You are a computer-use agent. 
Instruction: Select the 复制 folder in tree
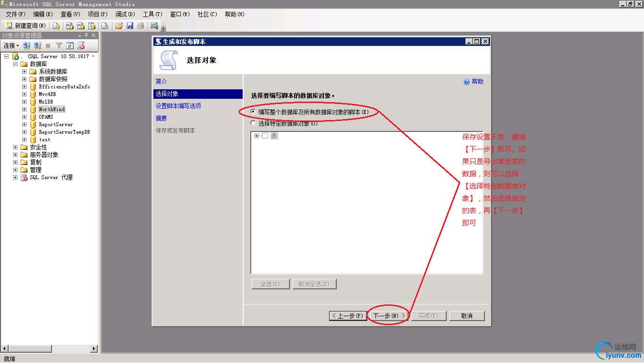point(35,162)
